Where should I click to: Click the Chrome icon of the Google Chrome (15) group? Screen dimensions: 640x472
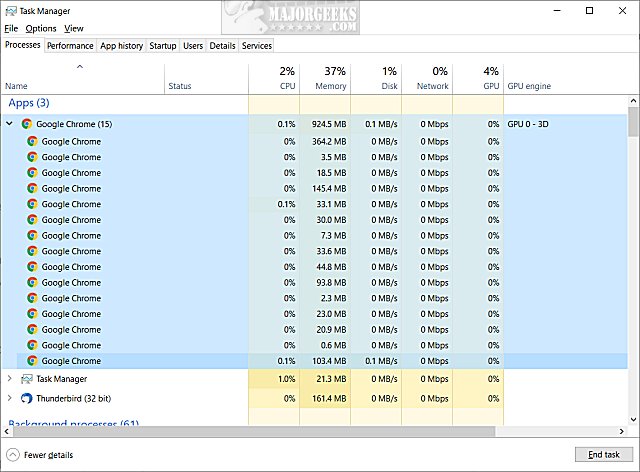tap(27, 124)
